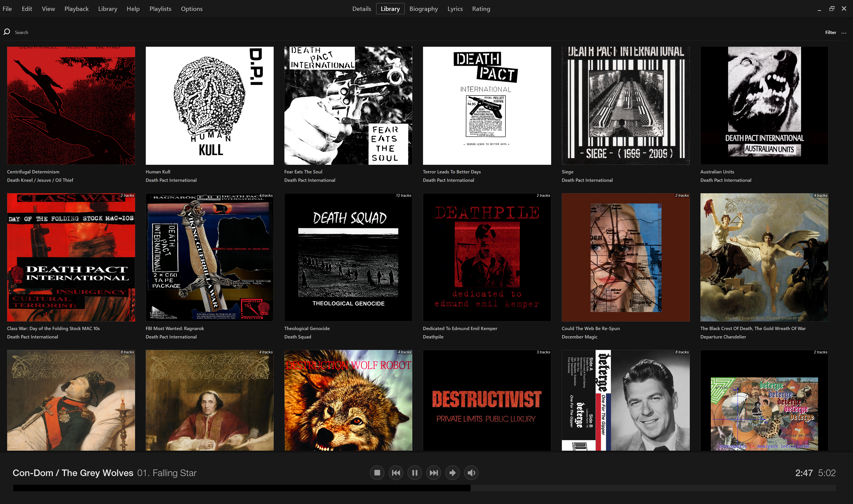This screenshot has width=853, height=504.
Task: Open the Edit menu
Action: 27,9
